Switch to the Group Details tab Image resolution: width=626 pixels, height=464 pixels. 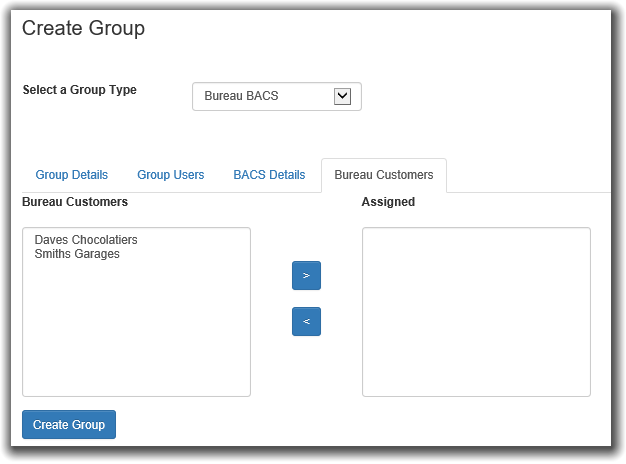click(71, 175)
